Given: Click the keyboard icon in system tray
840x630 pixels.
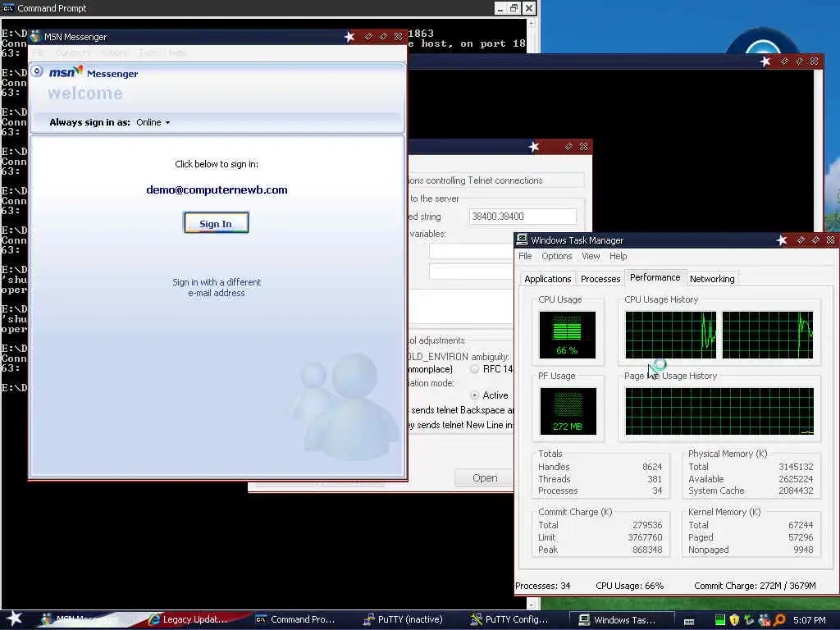Looking at the screenshot, I should (x=689, y=620).
